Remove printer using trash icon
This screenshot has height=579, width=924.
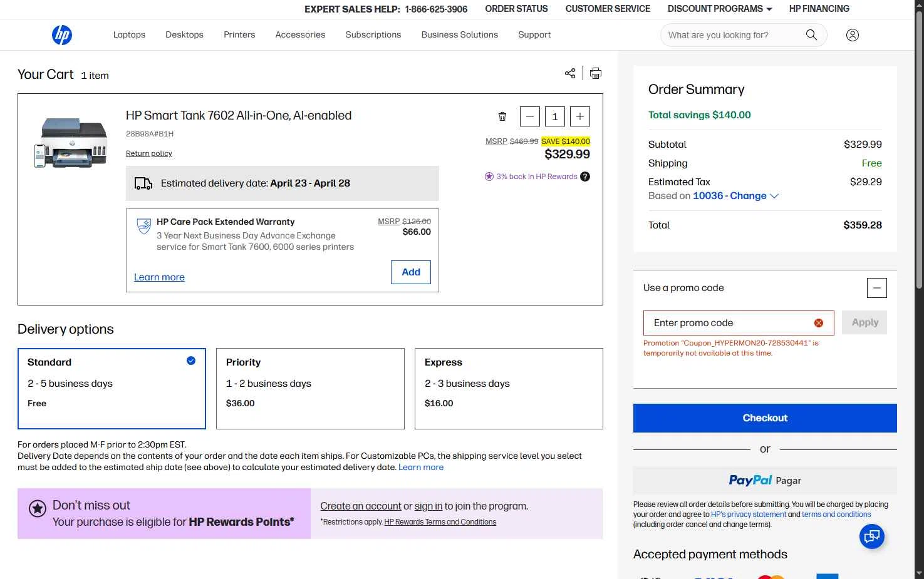pyautogui.click(x=502, y=116)
